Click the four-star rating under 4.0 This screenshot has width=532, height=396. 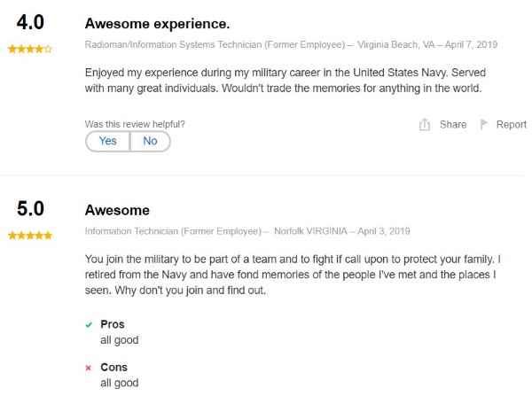pyautogui.click(x=29, y=50)
